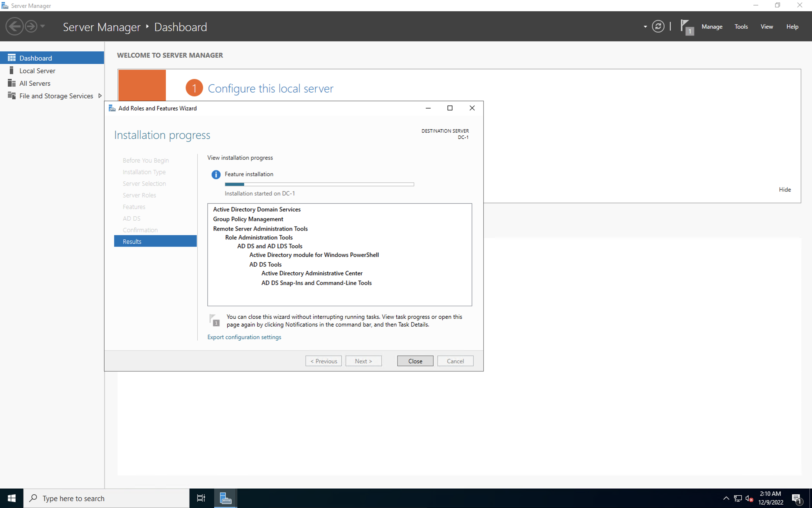The width and height of the screenshot is (812, 508).
Task: Select the AD DS step in the wizard
Action: tap(131, 218)
